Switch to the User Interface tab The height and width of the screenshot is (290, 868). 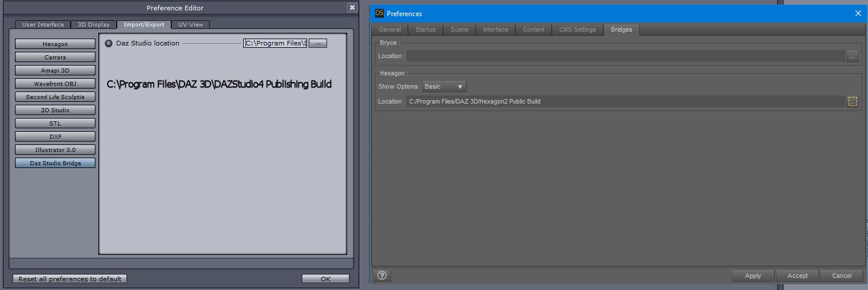[43, 24]
